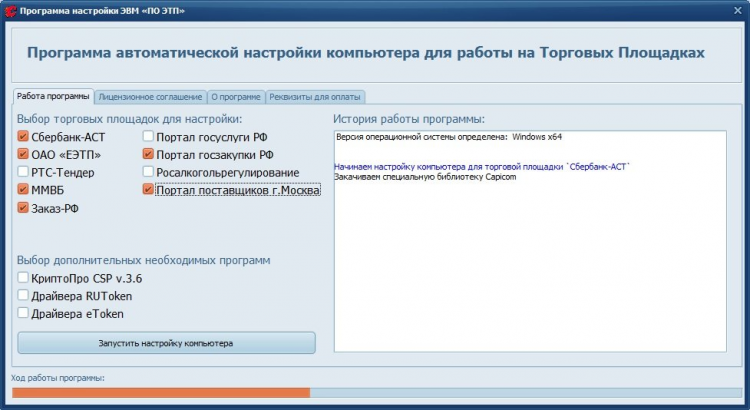Select the Capicom library download log line

425,177
